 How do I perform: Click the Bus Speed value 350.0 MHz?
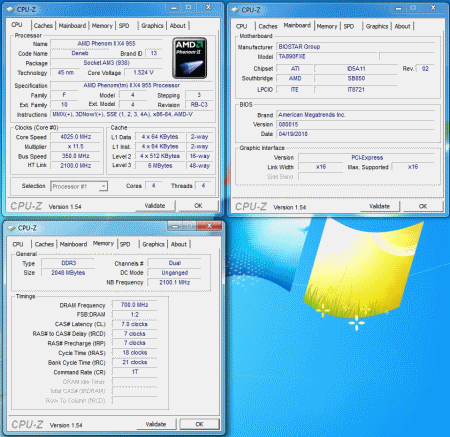[76, 156]
